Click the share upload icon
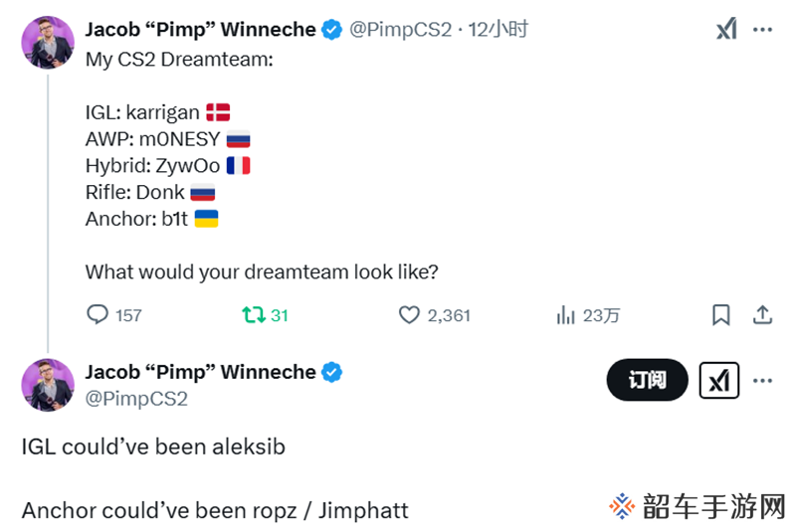 [x=763, y=315]
